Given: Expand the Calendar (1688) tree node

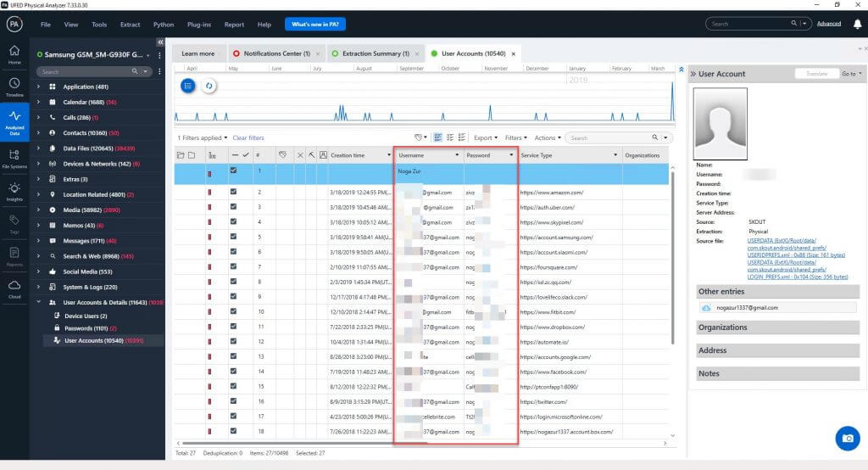Looking at the screenshot, I should click(x=38, y=102).
